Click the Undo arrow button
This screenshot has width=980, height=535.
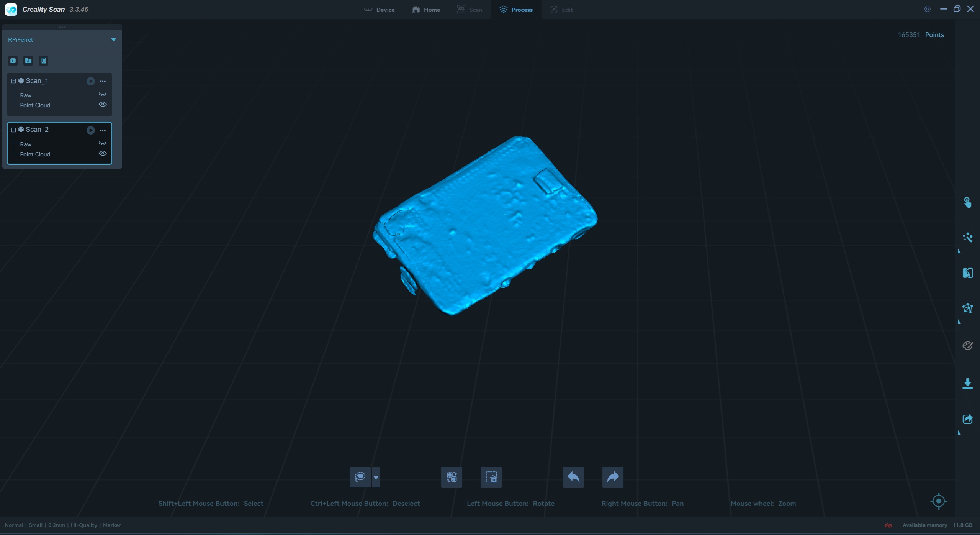click(x=573, y=477)
